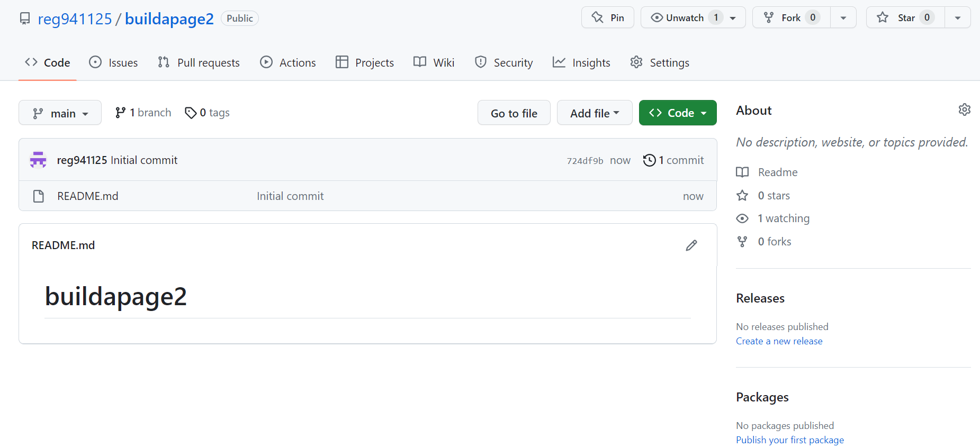Viewport: 980px width, 448px height.
Task: Open the Insights tab
Action: pyautogui.click(x=581, y=62)
